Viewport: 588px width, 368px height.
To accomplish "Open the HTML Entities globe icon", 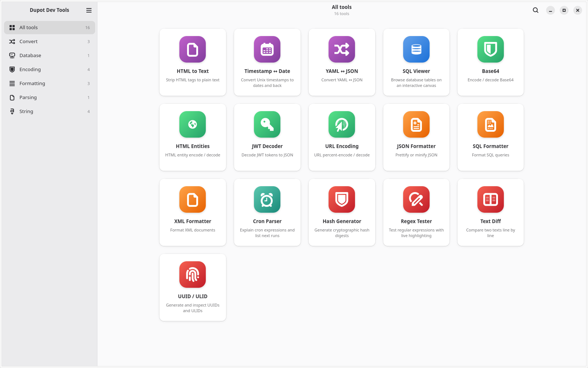I will (x=193, y=124).
